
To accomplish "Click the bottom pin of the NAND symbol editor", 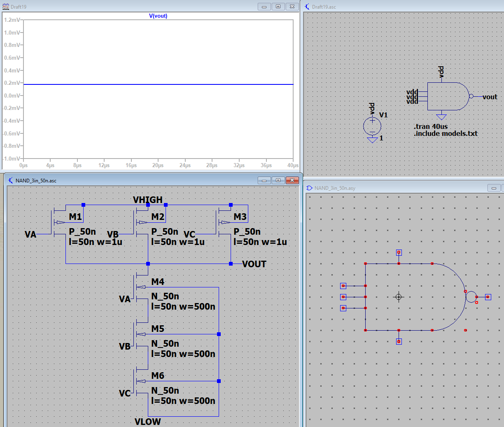I will [x=399, y=341].
